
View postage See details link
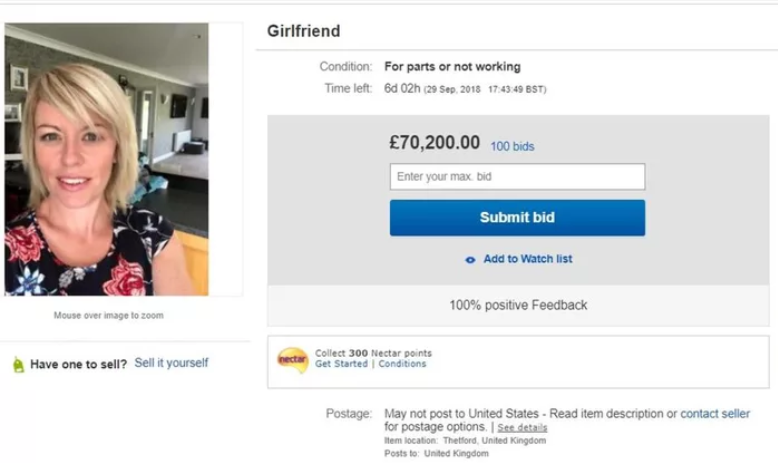(522, 427)
